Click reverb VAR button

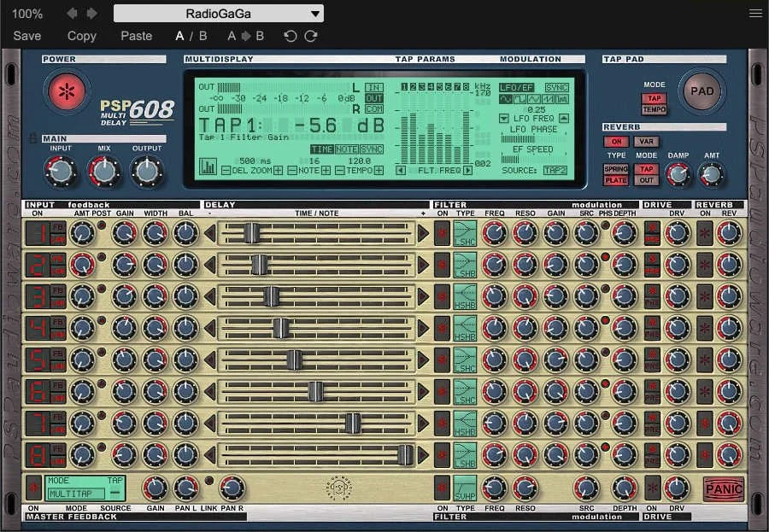tap(646, 142)
